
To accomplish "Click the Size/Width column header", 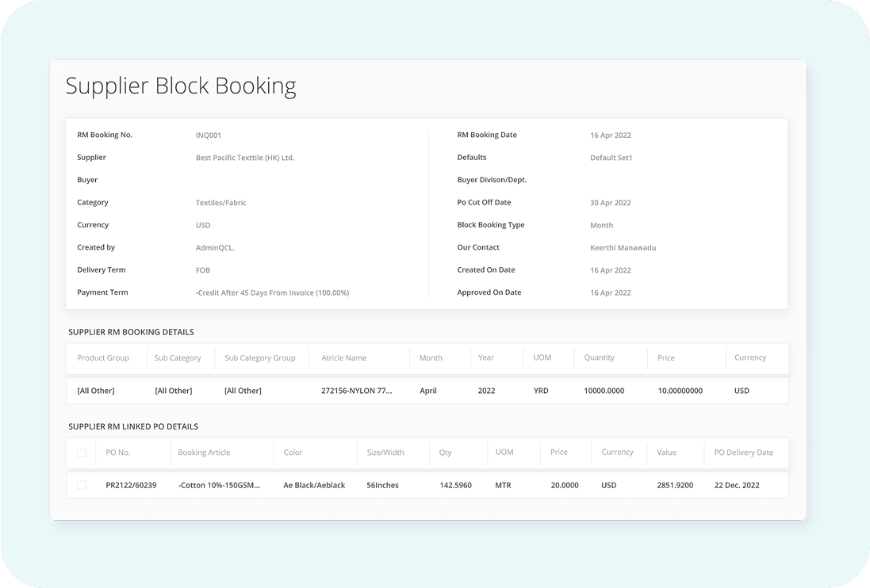I will 385,452.
